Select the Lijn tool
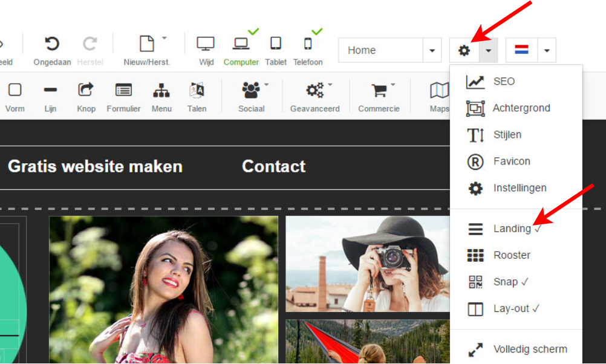This screenshot has width=606, height=364. coord(50,97)
